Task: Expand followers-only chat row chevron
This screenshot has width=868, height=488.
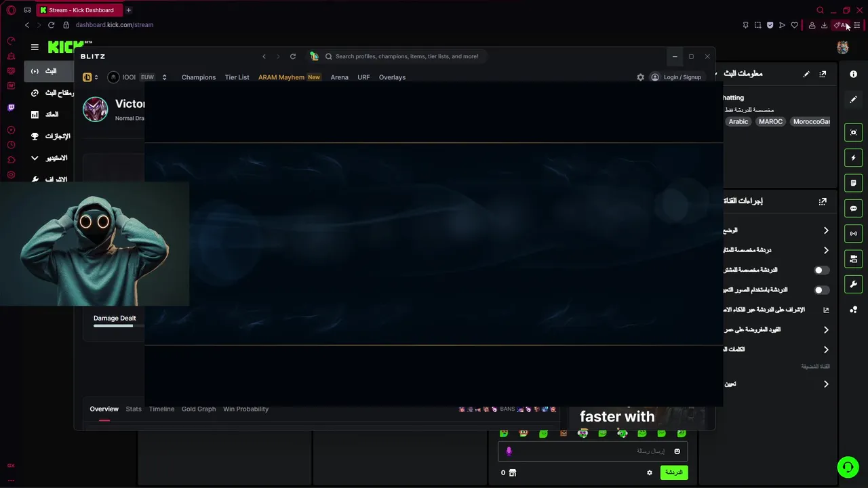Action: pos(826,250)
